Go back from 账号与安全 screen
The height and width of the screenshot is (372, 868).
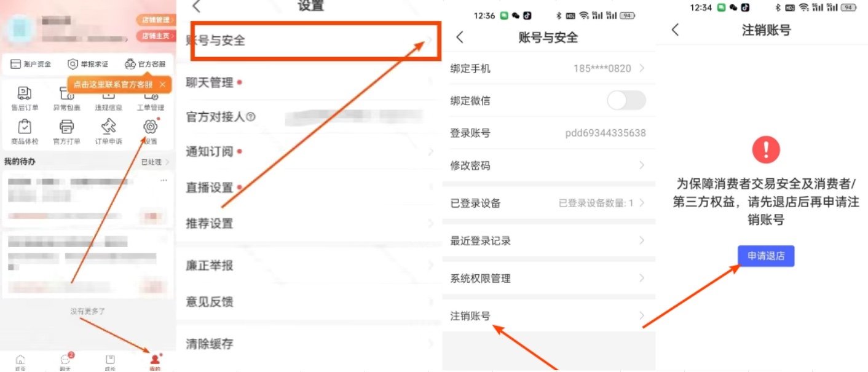459,38
